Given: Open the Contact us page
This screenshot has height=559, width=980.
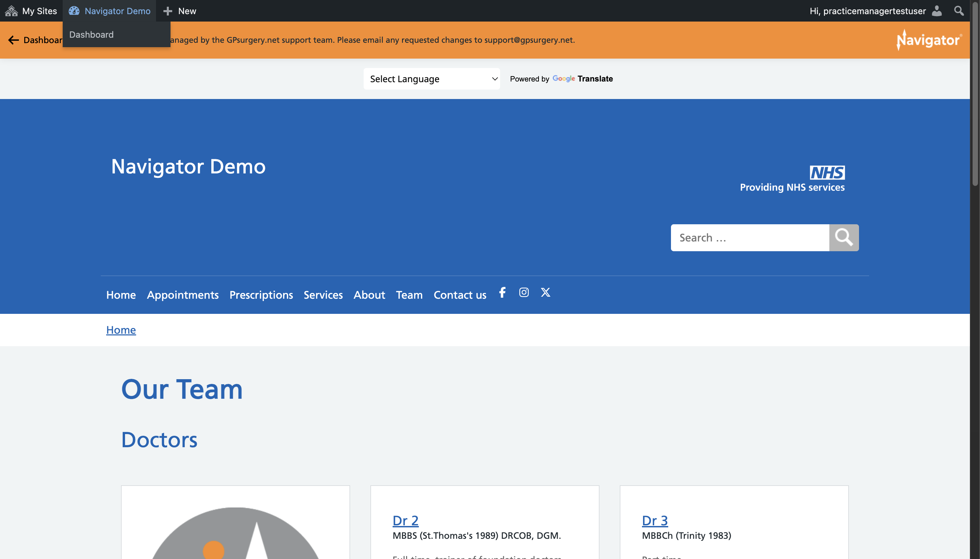Looking at the screenshot, I should [460, 295].
